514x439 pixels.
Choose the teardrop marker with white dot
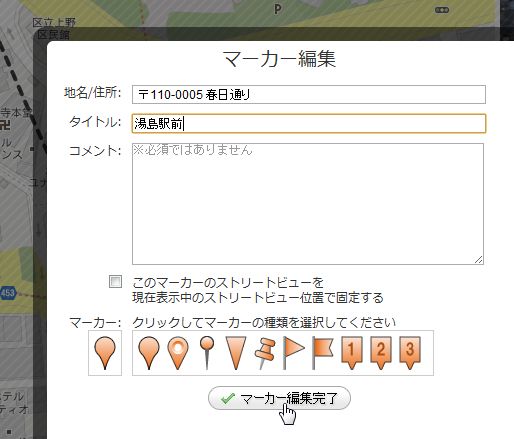(178, 353)
